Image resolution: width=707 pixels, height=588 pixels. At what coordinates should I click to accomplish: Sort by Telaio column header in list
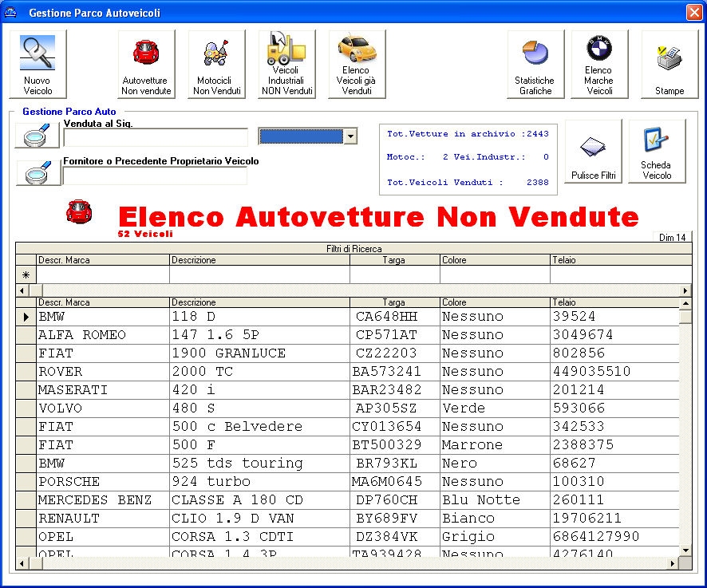tap(614, 302)
